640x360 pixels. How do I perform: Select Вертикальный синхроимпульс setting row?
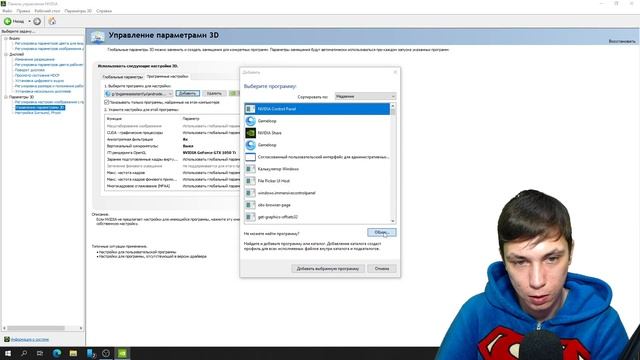click(173, 146)
